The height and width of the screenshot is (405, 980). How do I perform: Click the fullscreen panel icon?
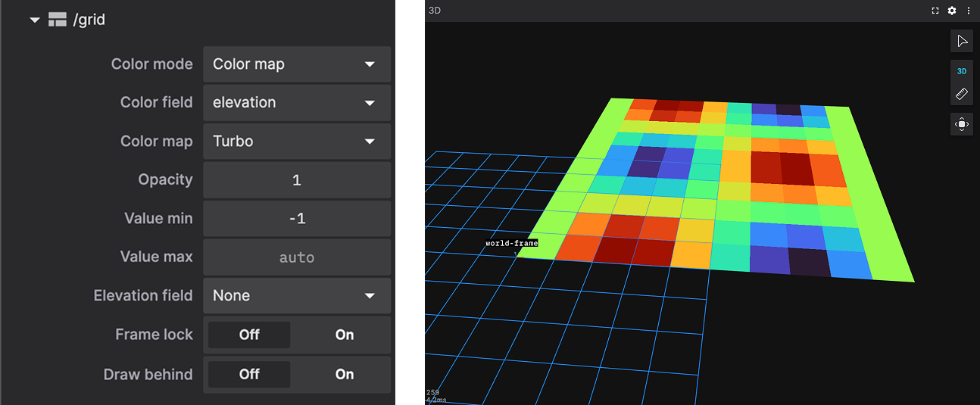tap(935, 11)
